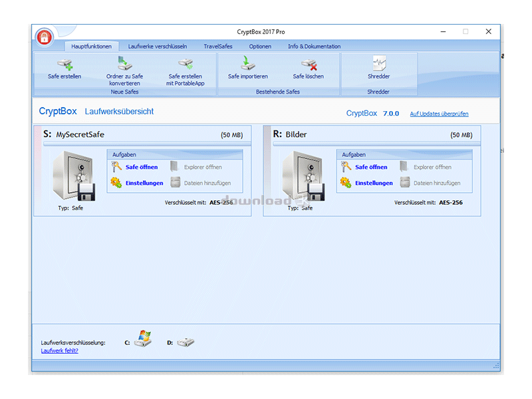This screenshot has width=532, height=399.
Task: Click the version number 7.0.0
Action: pos(391,113)
